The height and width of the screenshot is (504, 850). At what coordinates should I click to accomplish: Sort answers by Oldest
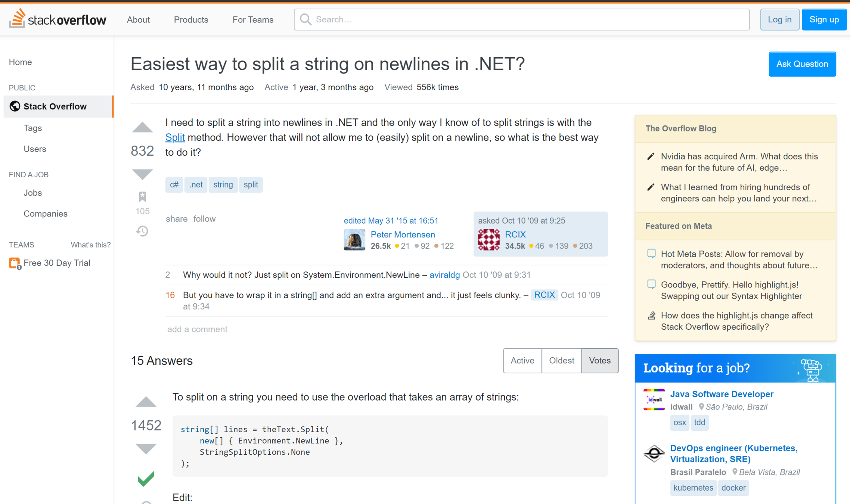(x=561, y=361)
